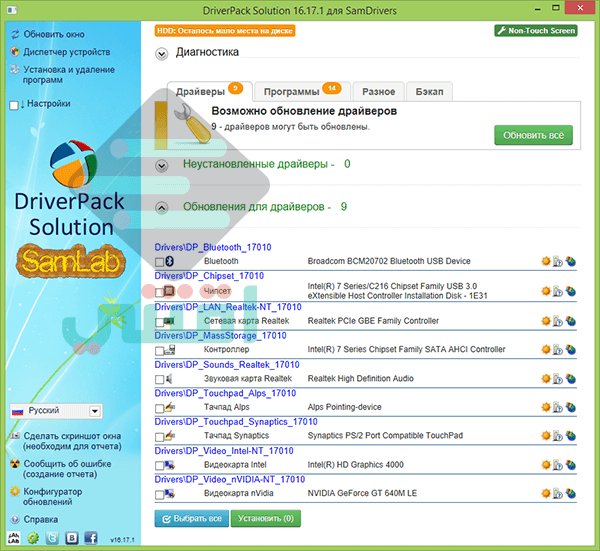Check the Тачпад Synaptics checkbox
This screenshot has width=600, height=551.
(159, 437)
